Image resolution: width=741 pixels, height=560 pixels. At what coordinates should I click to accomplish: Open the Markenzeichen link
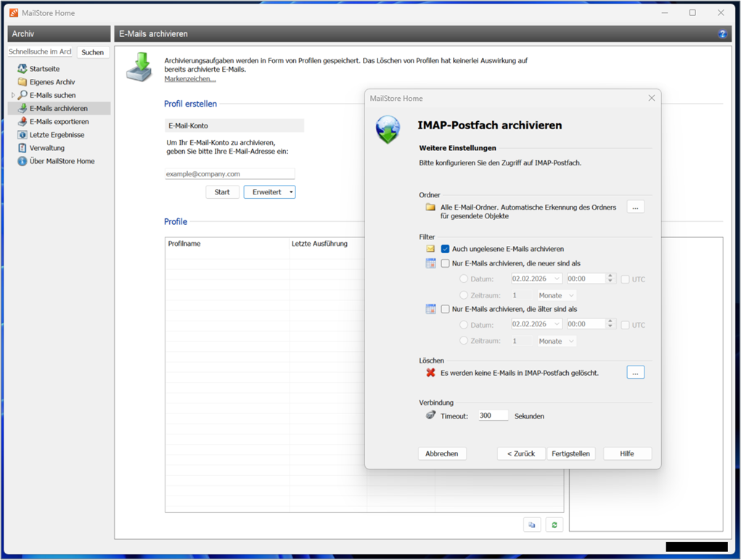click(x=189, y=79)
